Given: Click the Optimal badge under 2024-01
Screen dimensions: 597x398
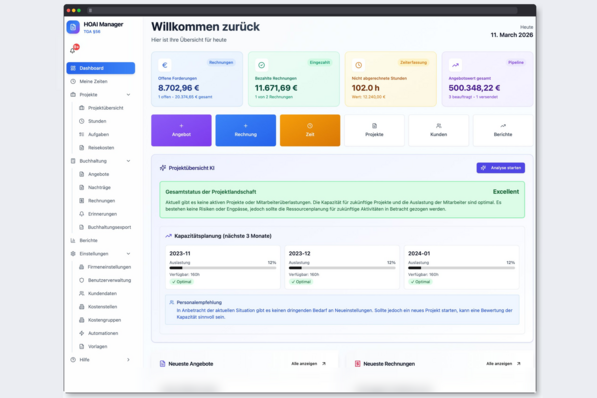Looking at the screenshot, I should coord(420,282).
